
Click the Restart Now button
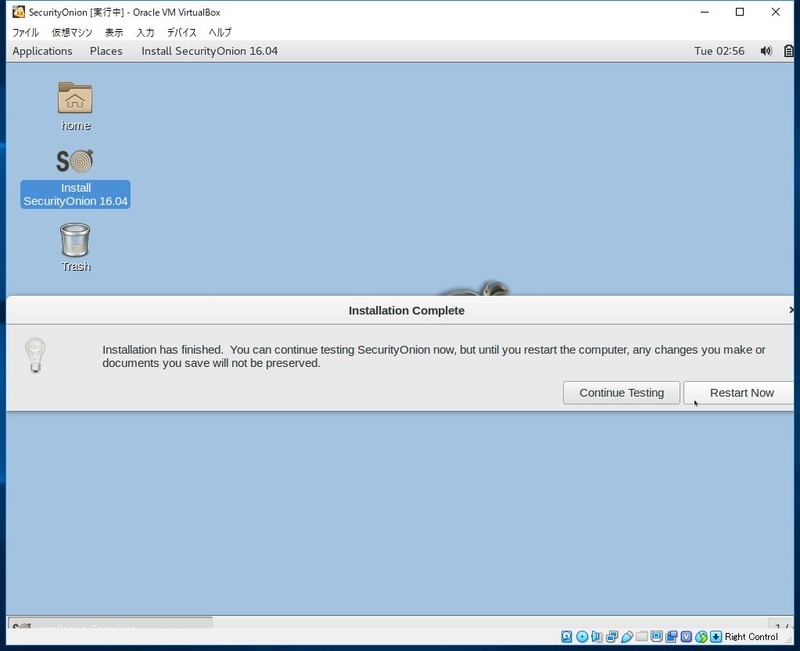point(739,393)
